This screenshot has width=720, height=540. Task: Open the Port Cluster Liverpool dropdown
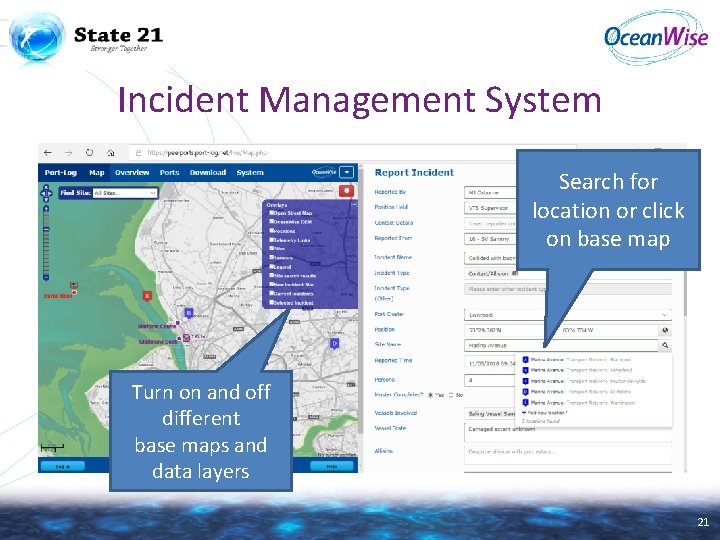tap(568, 315)
